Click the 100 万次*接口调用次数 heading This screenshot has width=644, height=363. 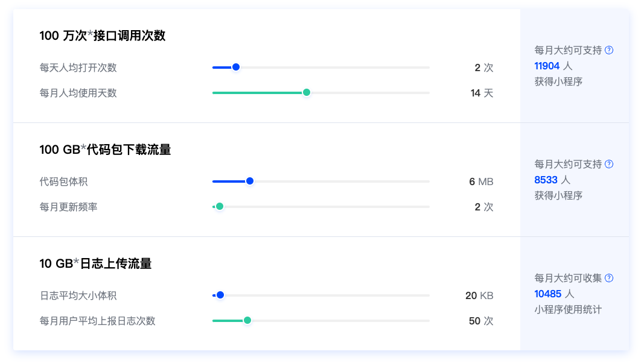[102, 36]
